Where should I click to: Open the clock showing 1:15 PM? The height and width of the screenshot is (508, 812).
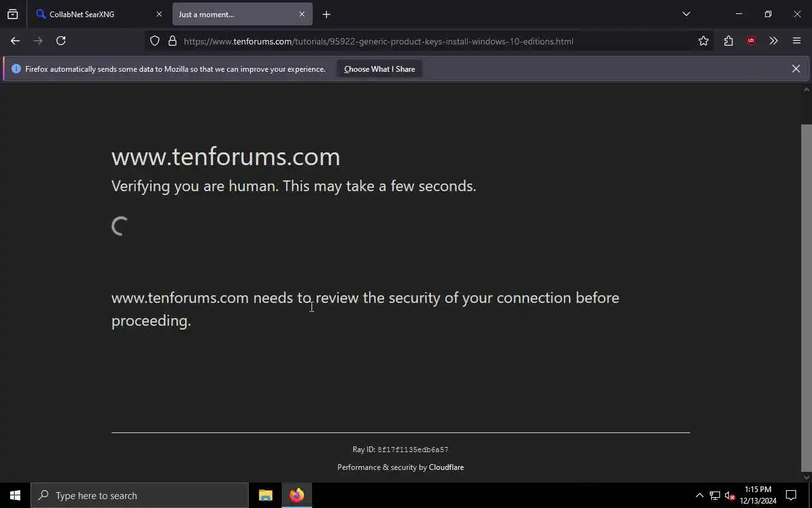point(758,495)
